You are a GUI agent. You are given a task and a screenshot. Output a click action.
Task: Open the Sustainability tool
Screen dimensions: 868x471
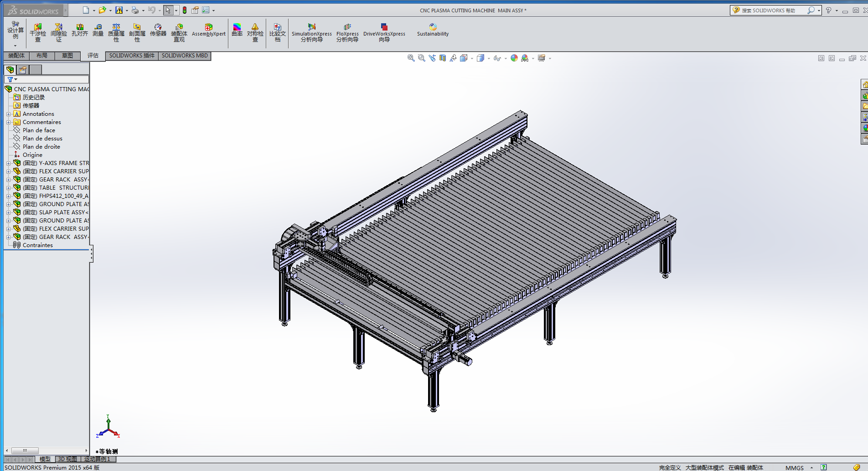pos(433,30)
